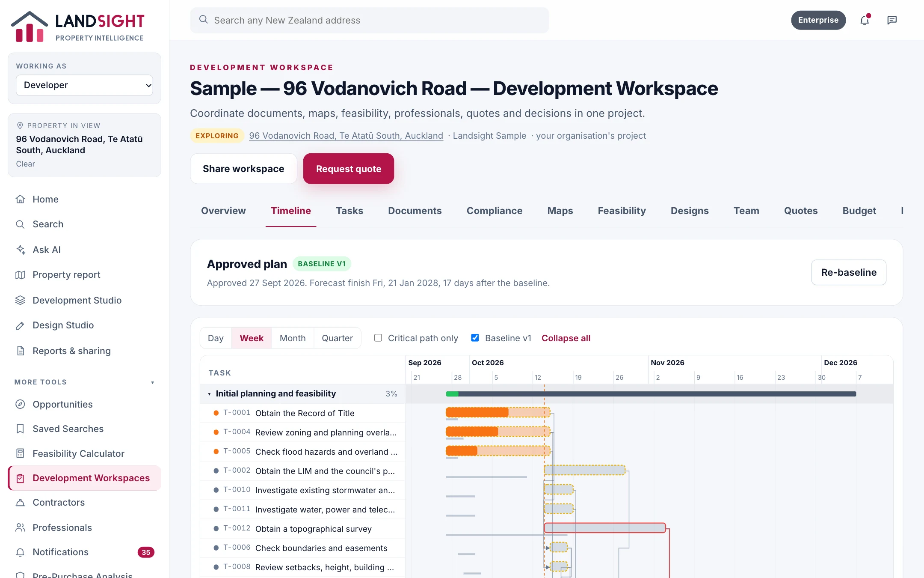Open Feasibility Calculator item
This screenshot has height=578, width=924.
[85, 453]
